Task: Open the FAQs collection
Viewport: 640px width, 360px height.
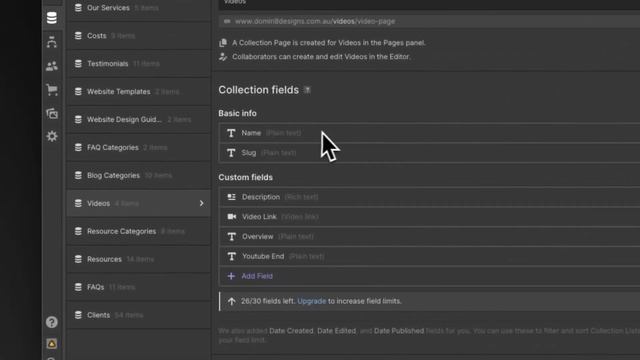Action: click(138, 287)
